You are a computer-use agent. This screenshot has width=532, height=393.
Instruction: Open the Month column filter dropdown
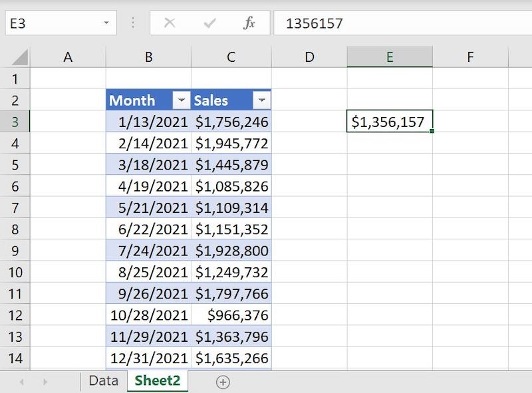tap(180, 100)
